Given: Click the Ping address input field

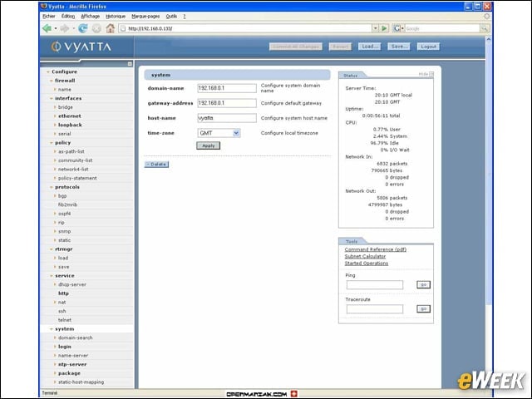Looking at the screenshot, I should pyautogui.click(x=375, y=284).
